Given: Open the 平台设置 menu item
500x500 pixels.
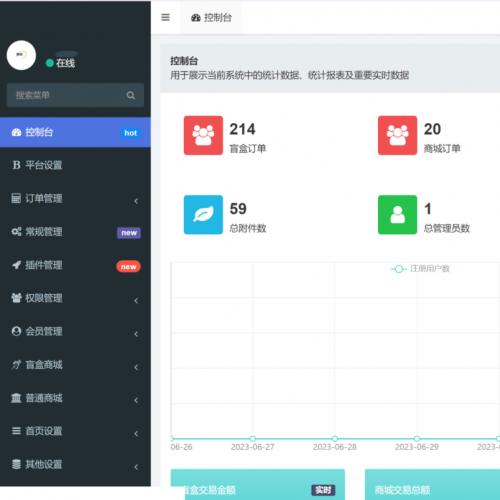Looking at the screenshot, I should coord(75,165).
